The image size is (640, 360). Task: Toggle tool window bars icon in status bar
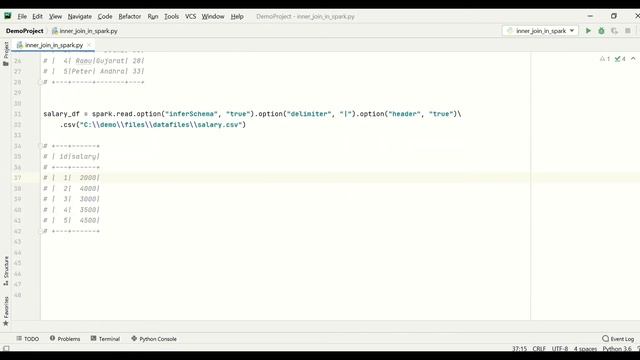[6, 349]
